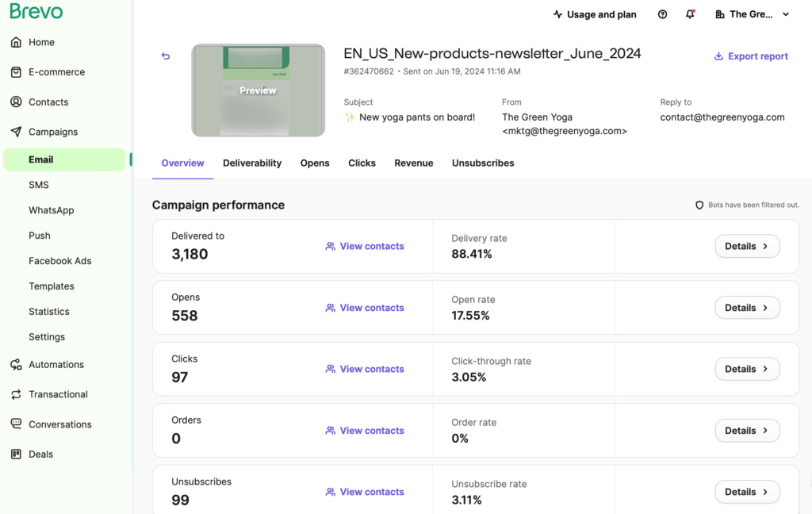The width and height of the screenshot is (812, 514).
Task: Click Details label in Opens row
Action: click(x=740, y=308)
